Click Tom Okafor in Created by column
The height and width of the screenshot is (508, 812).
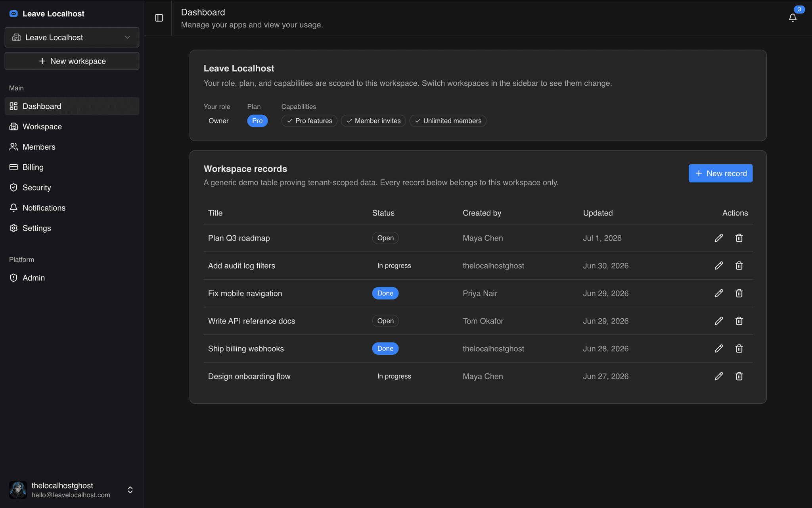tap(483, 321)
